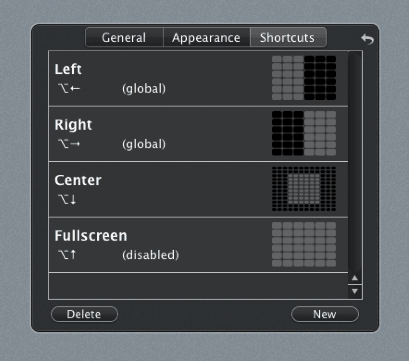
Task: Switch to the General tab
Action: 124,38
